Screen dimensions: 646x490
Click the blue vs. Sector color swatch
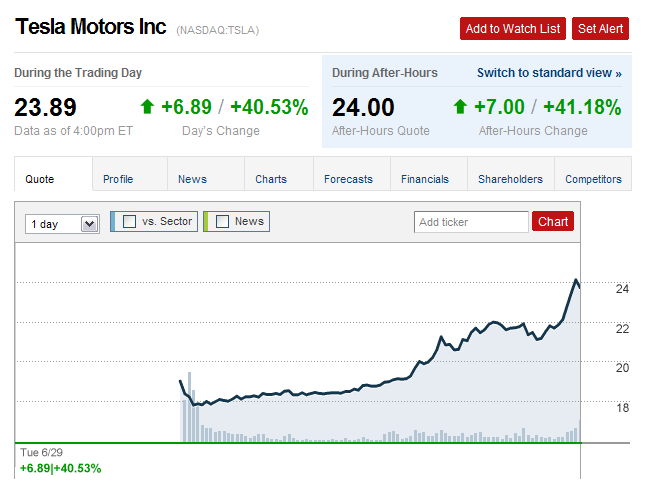(113, 222)
